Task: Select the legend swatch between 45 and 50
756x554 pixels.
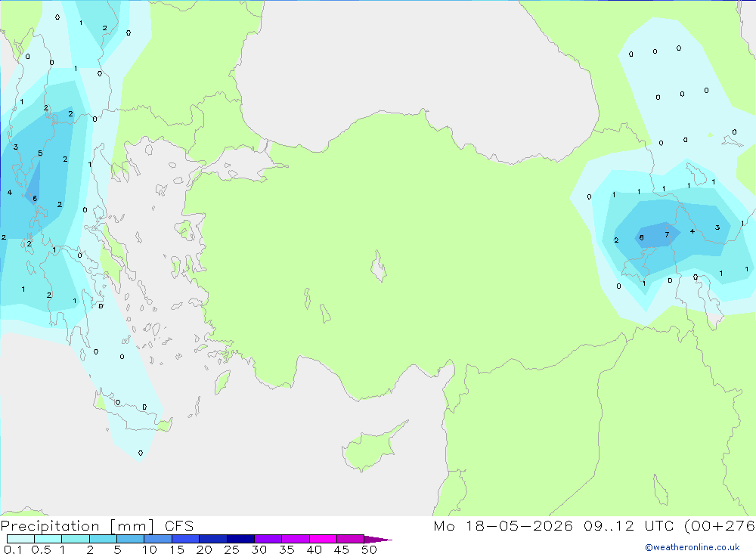Action: click(x=351, y=539)
